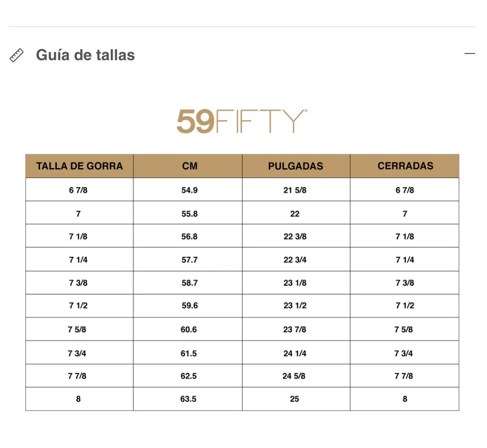The image size is (487, 448).
Task: Click 7 1/4 in Talla de Gorra column
Action: coord(78,260)
